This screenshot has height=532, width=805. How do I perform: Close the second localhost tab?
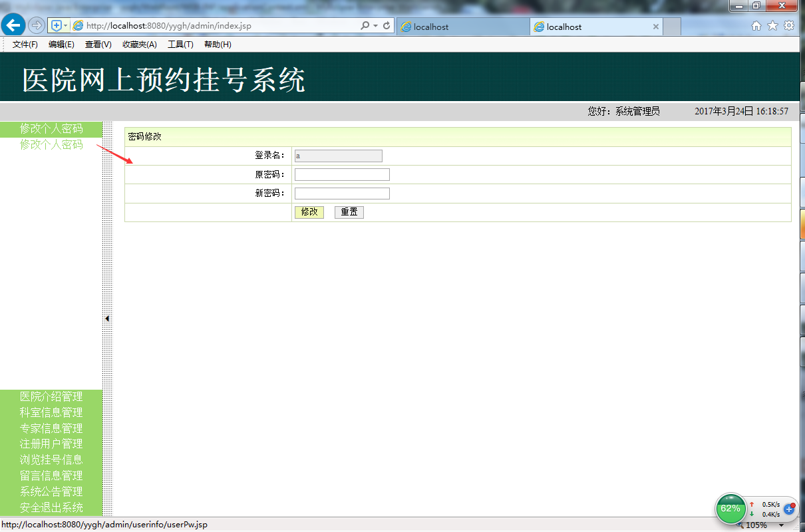tap(656, 27)
